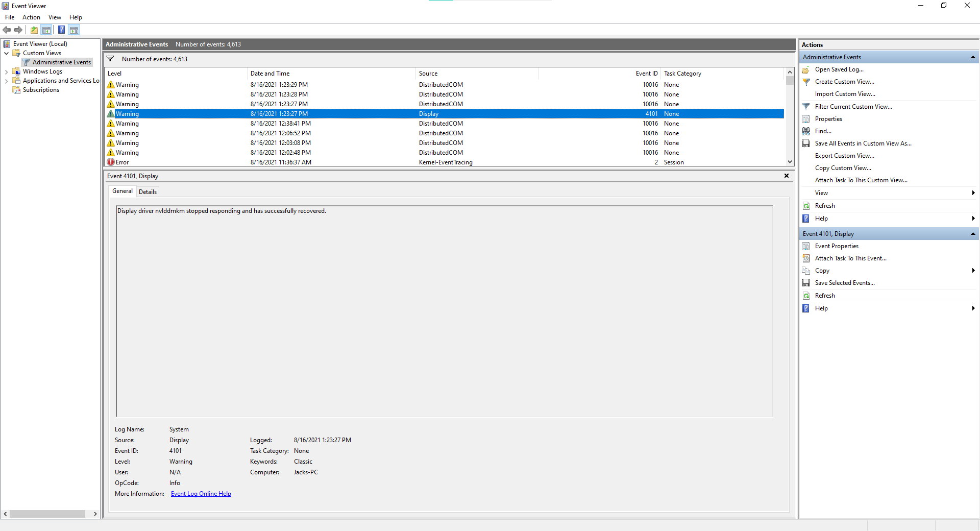The width and height of the screenshot is (980, 531).
Task: Switch to the Details tab
Action: (x=148, y=192)
